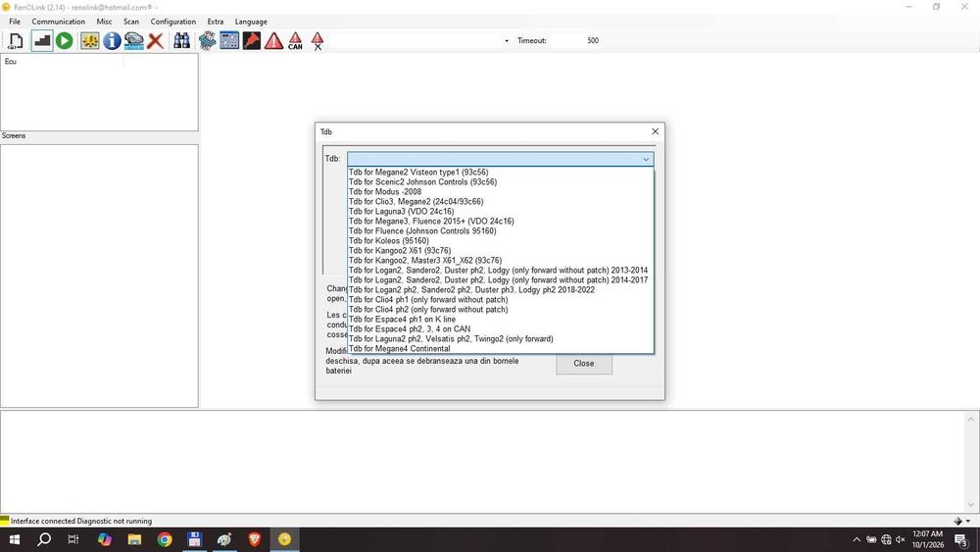Select Tdb for Laguna2 ph2, Velsatis ph2 option
Image resolution: width=980 pixels, height=552 pixels.
(501, 339)
